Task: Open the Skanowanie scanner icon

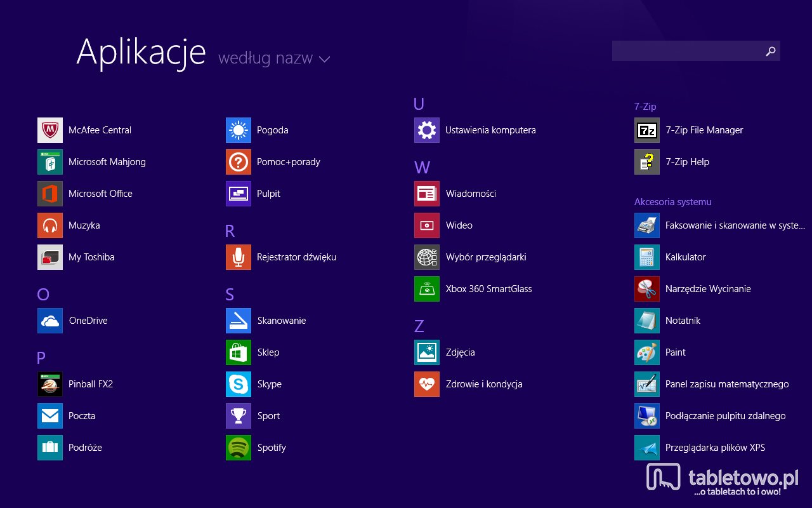Action: point(239,321)
